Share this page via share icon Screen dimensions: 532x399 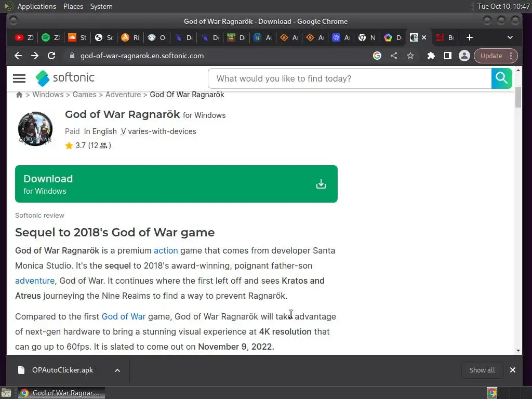pos(394,56)
